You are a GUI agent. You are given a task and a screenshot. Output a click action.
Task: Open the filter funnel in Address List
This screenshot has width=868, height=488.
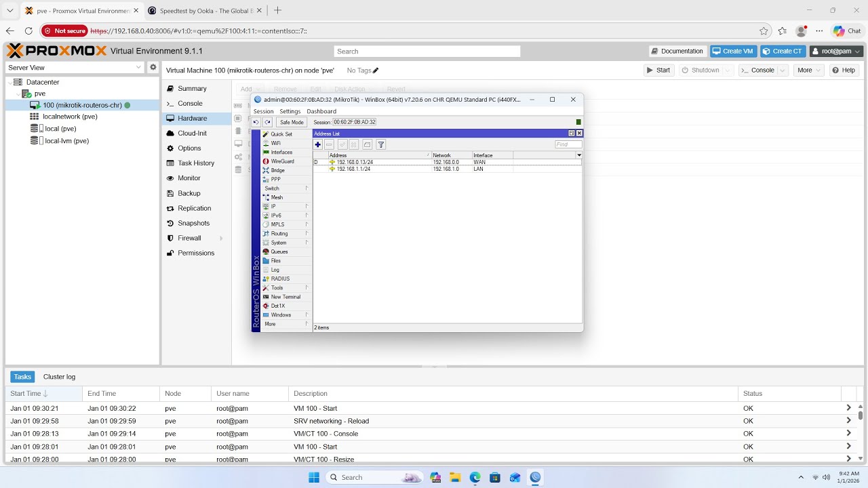pyautogui.click(x=381, y=144)
